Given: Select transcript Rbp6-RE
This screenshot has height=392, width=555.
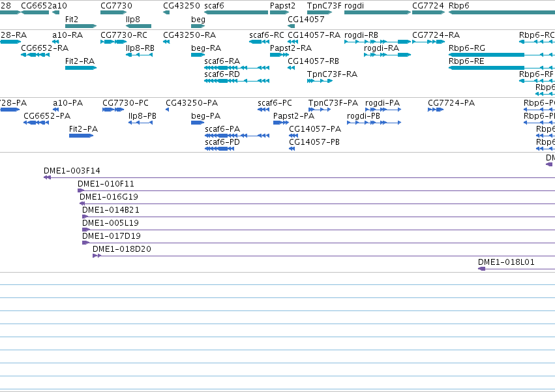Looking at the screenshot, I should click(502, 68).
